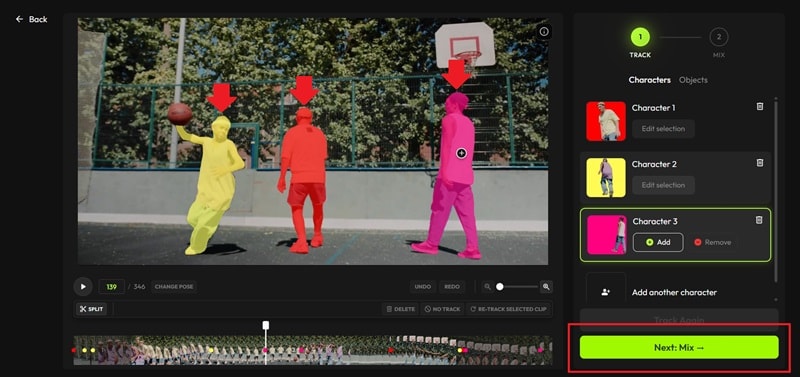
Task: Edit the current frame number 139 field
Action: coord(111,287)
